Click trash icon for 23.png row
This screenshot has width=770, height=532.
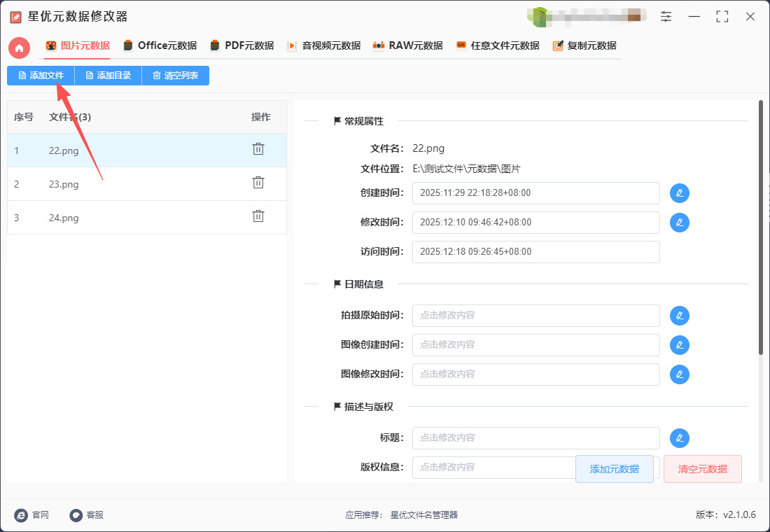coord(258,183)
